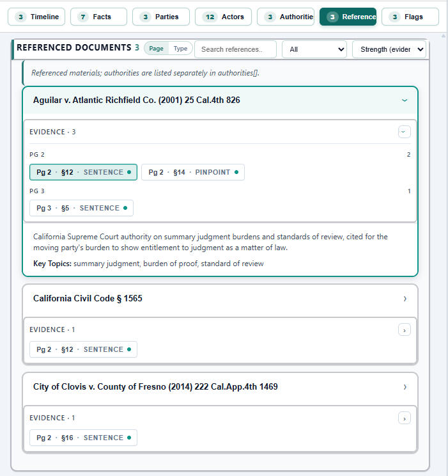Select the Pg 2 §14 PINPOINT evidence chip
This screenshot has width=448, height=476.
pyautogui.click(x=192, y=172)
